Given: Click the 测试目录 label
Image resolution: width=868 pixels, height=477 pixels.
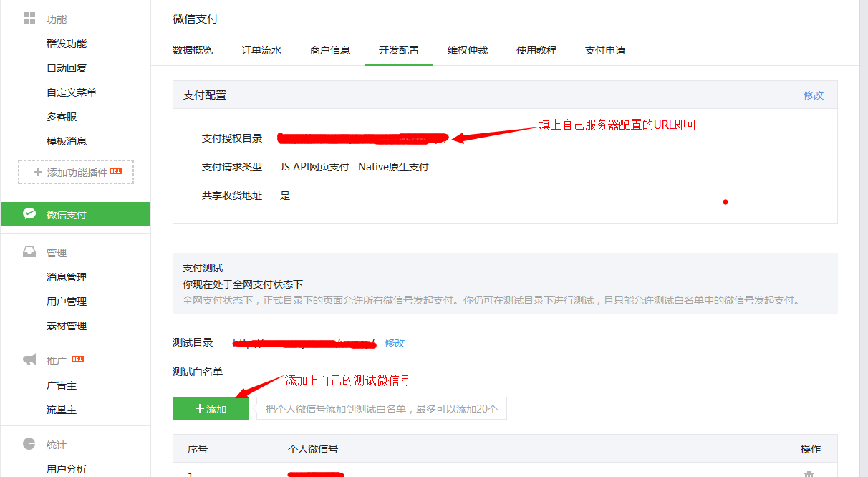Looking at the screenshot, I should coord(193,342).
